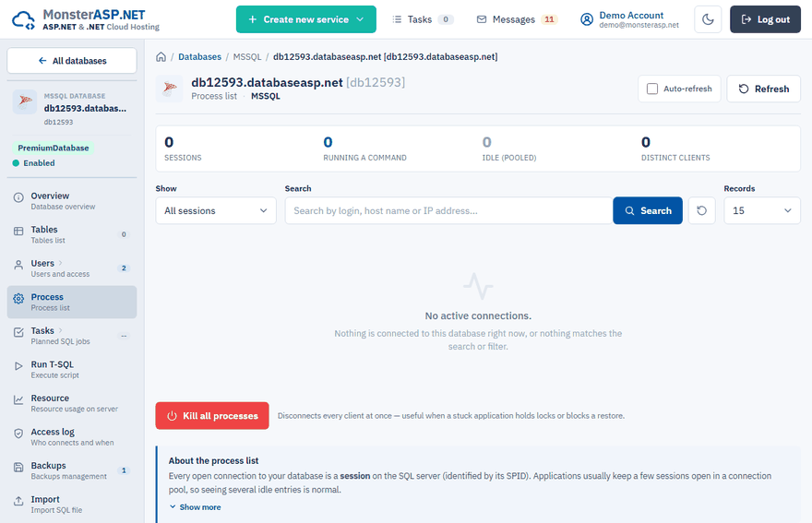Click the sidebar Tasks checkbox icon

point(18,332)
